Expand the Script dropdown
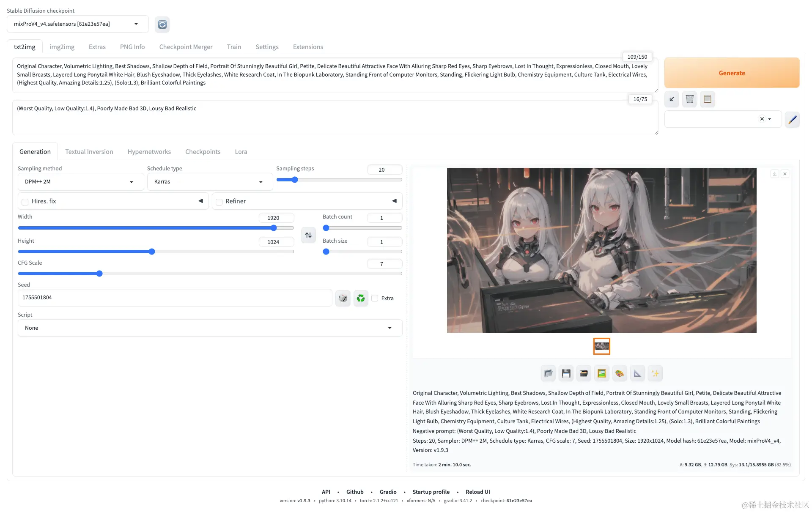Viewport: 812px width, 512px height. (209, 328)
